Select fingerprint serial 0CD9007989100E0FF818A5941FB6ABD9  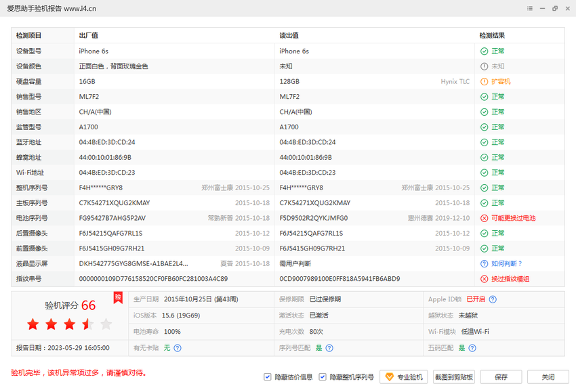(x=340, y=279)
